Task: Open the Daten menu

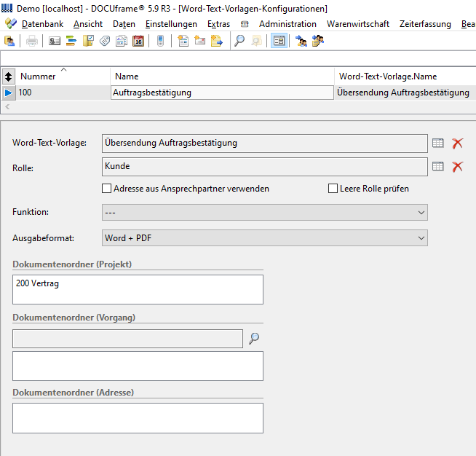Action: pyautogui.click(x=124, y=24)
